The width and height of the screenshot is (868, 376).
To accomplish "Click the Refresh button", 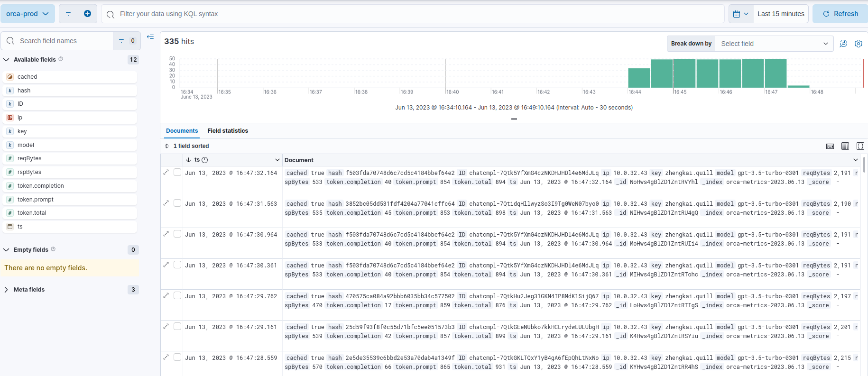I will (x=840, y=14).
